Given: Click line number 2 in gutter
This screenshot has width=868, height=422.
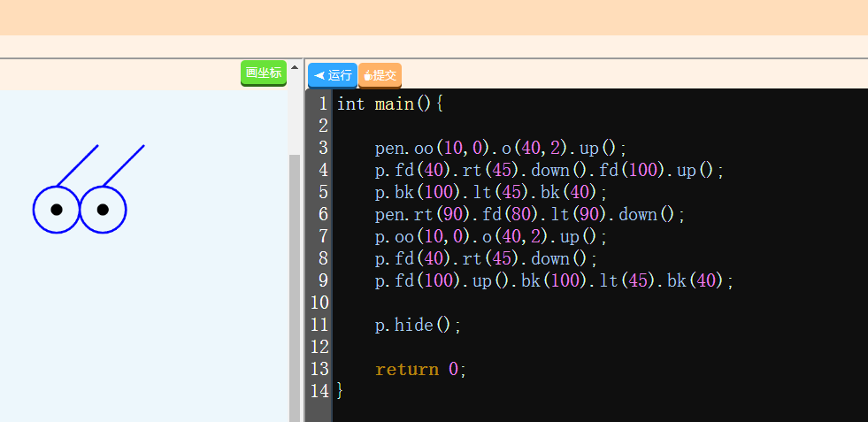Looking at the screenshot, I should (323, 126).
